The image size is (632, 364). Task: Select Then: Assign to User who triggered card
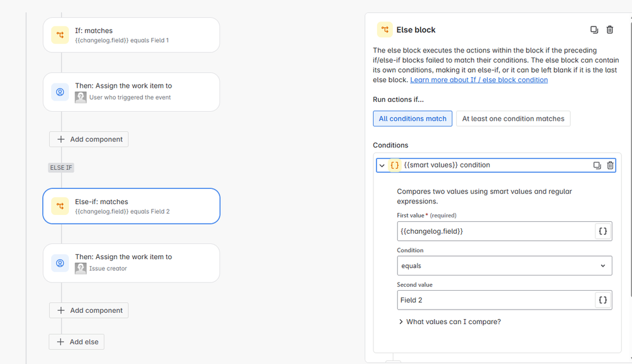click(132, 92)
